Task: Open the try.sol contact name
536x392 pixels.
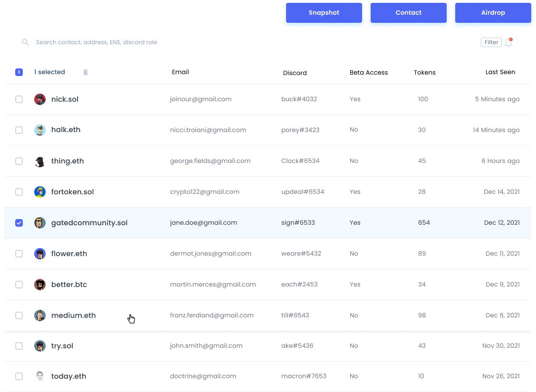Action: click(x=62, y=346)
